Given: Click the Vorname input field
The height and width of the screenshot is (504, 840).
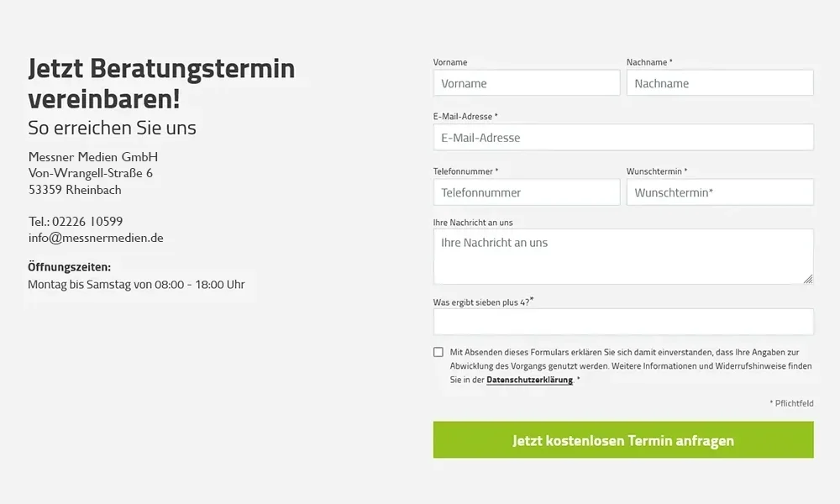Looking at the screenshot, I should click(x=527, y=83).
